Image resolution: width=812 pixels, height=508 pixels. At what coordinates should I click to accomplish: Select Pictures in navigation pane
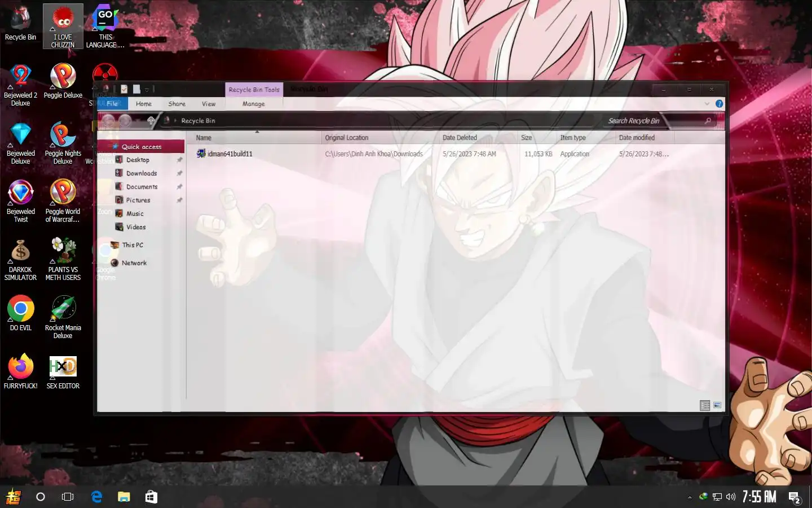138,200
